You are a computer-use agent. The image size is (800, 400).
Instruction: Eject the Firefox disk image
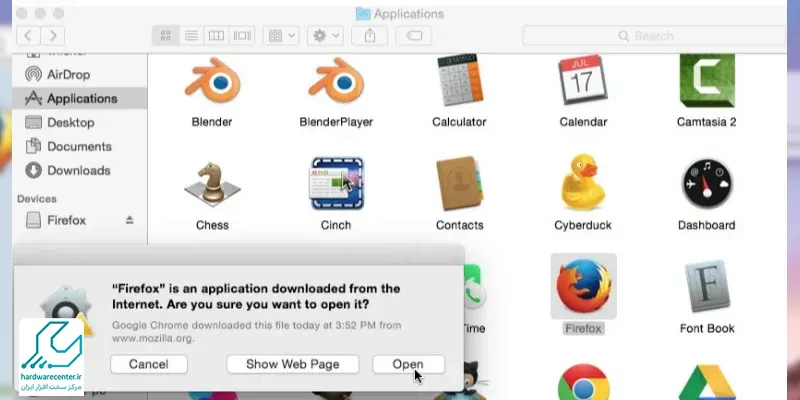[128, 219]
